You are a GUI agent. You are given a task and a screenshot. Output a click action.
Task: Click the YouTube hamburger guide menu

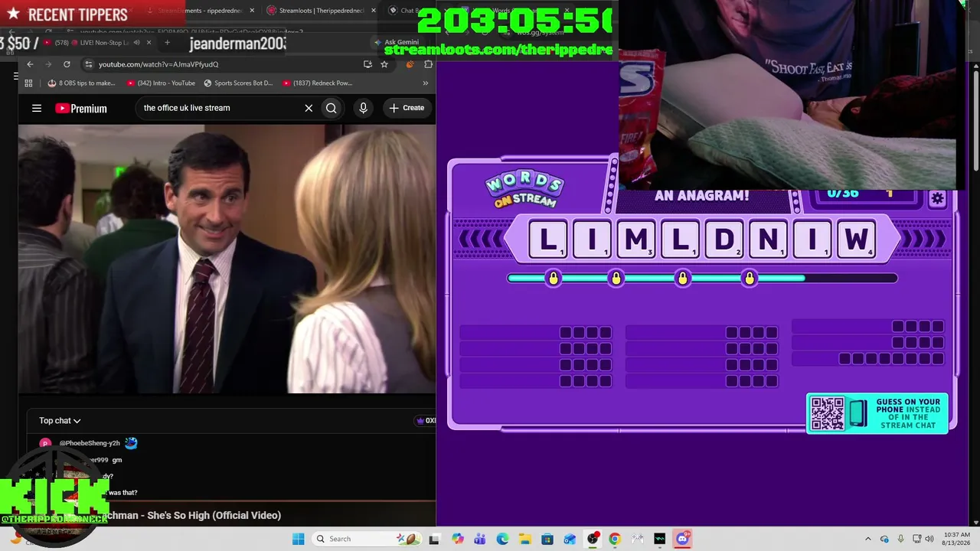[x=37, y=108]
